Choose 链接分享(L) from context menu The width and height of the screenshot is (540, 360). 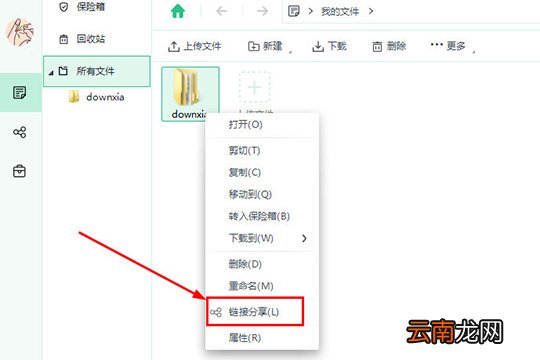pos(255,312)
